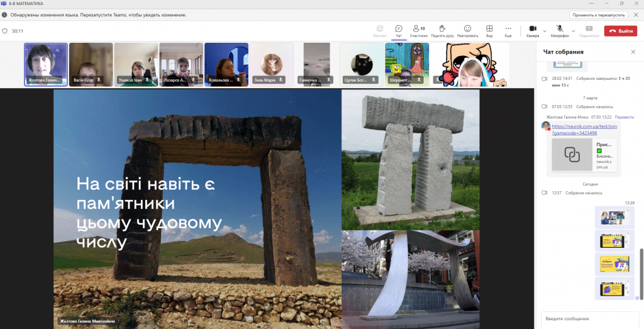Toggle the Камера camera on or off
The width and height of the screenshot is (644, 329).
tap(532, 30)
